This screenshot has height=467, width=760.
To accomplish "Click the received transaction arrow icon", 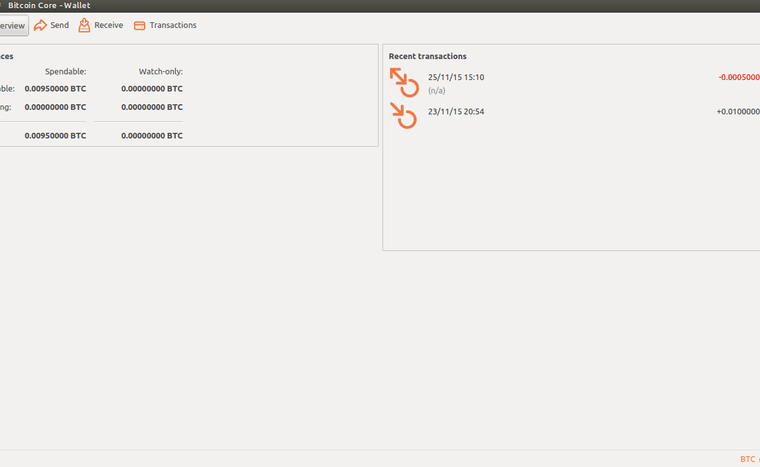I will 403,116.
